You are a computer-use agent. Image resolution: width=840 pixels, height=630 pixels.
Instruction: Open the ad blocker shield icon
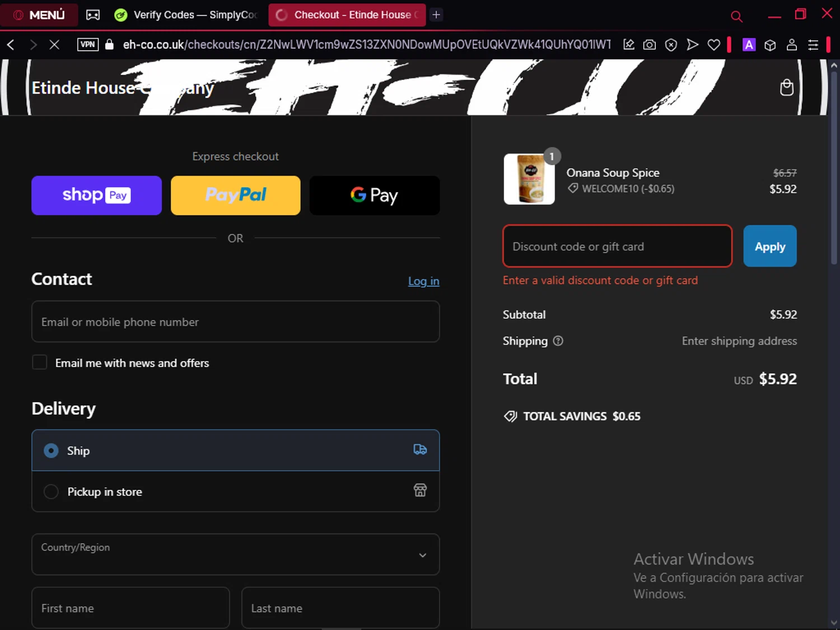[671, 45]
